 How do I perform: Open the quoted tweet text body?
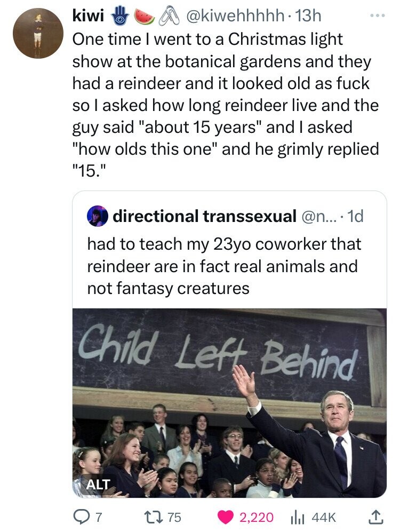click(x=224, y=266)
